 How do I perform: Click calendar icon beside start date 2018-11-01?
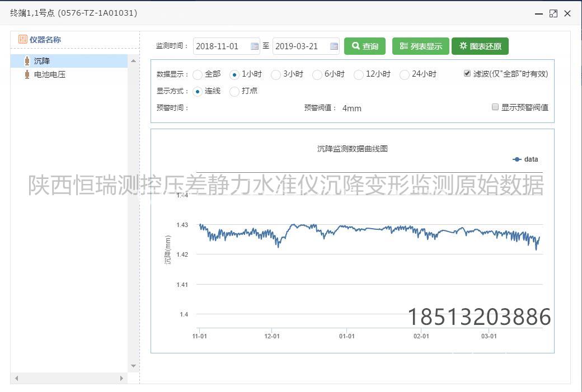click(x=254, y=46)
